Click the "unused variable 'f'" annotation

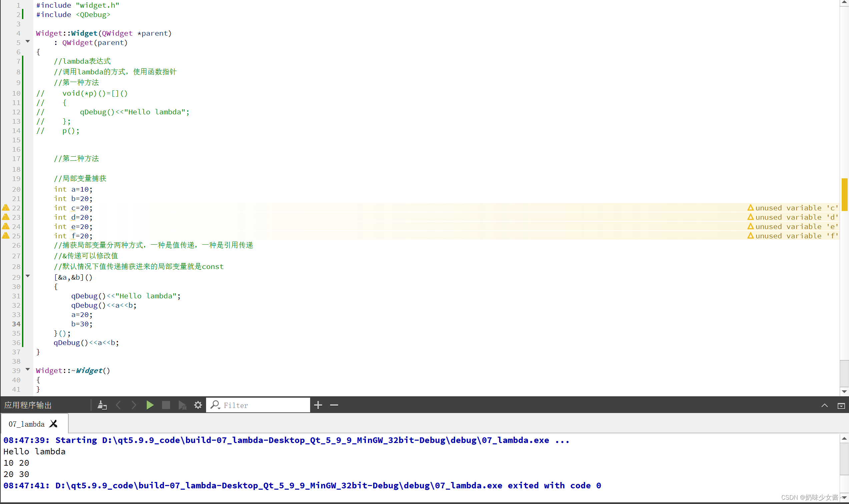793,236
